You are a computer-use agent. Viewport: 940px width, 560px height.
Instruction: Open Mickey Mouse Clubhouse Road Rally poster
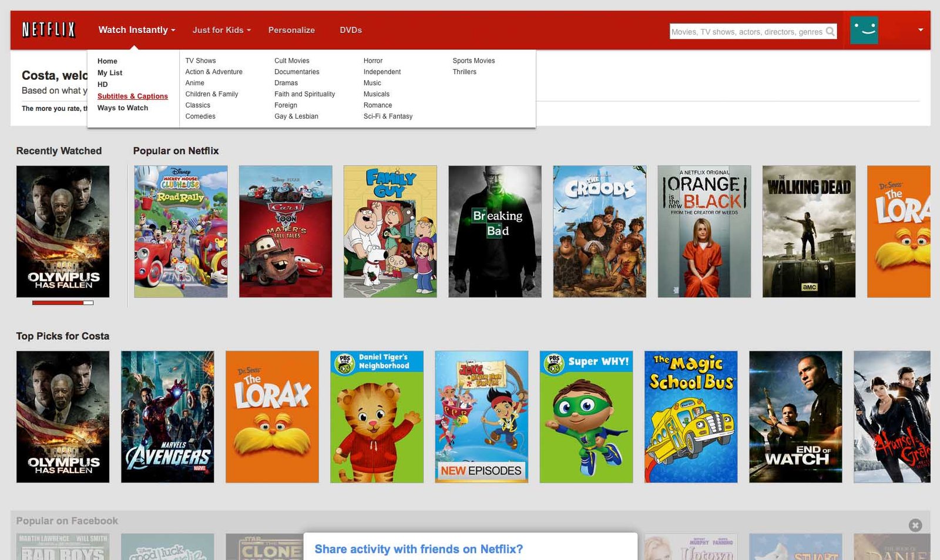181,231
